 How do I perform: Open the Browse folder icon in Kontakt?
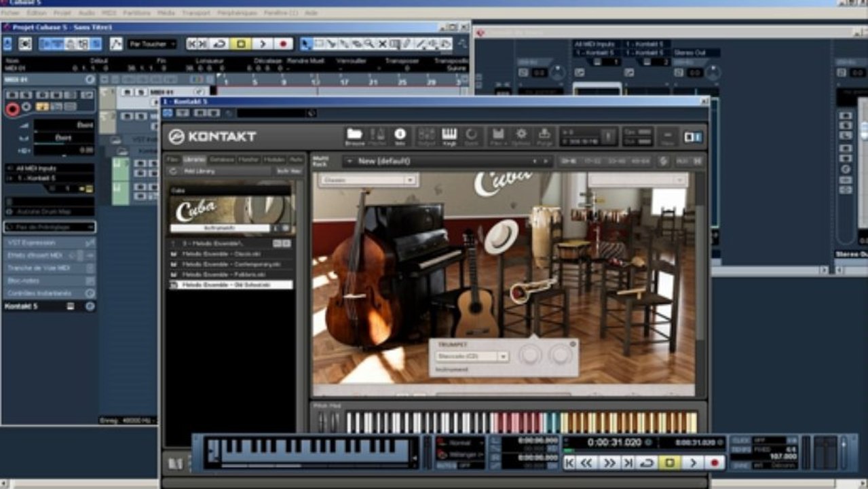(x=354, y=136)
